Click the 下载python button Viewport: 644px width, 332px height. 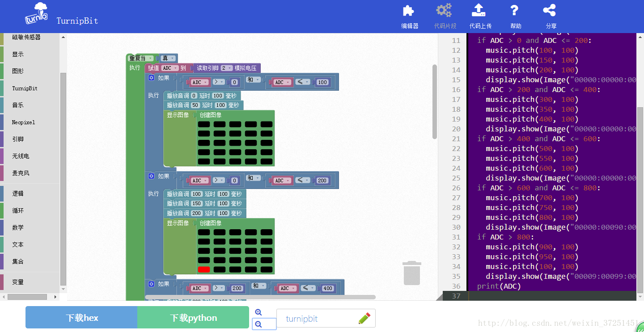193,318
